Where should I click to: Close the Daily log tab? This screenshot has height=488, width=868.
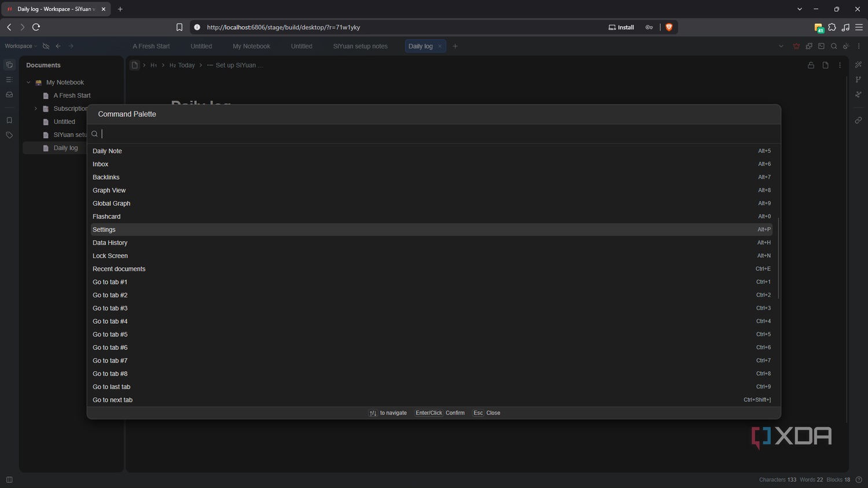coord(440,46)
